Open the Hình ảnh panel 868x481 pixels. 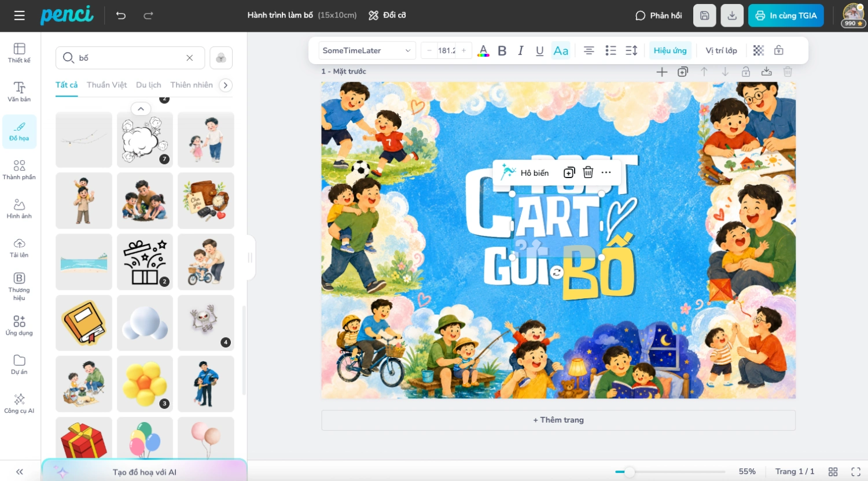point(19,208)
